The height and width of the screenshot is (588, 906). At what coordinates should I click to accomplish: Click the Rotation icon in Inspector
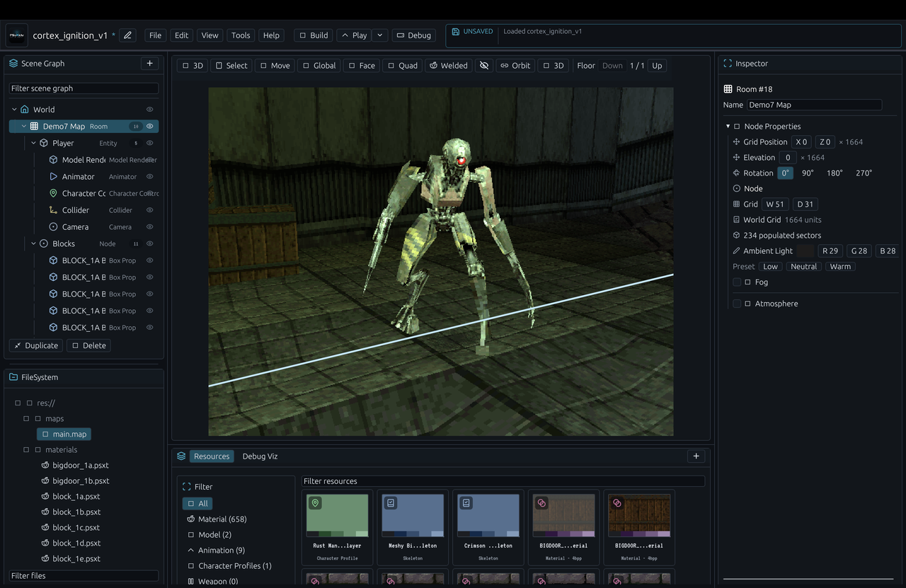[737, 173]
